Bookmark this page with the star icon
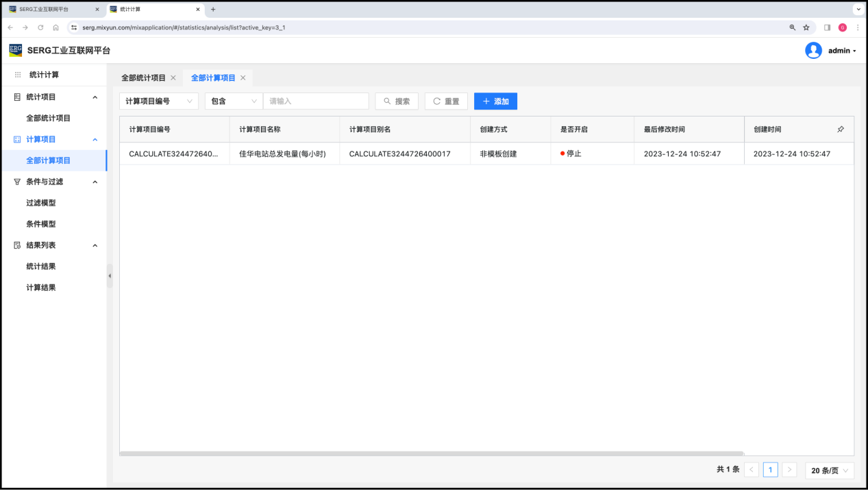This screenshot has height=490, width=868. point(806,27)
